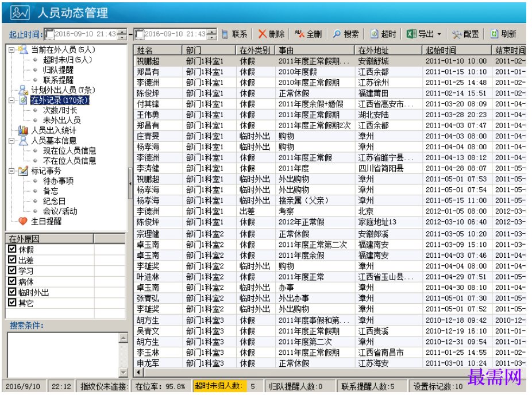This screenshot has width=532, height=395.
Task: Enable the start datetime checkbox
Action: [x=50, y=34]
